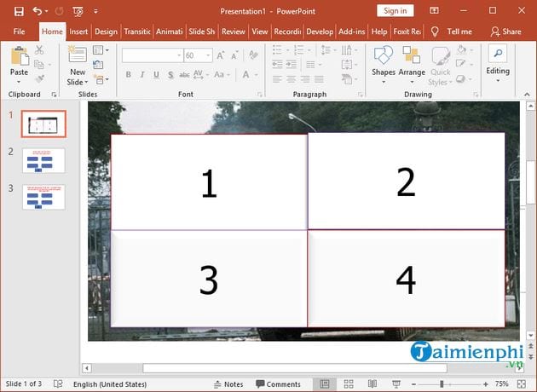Viewport: 537px width, 392px height.
Task: Open the Animations tab
Action: tap(169, 32)
